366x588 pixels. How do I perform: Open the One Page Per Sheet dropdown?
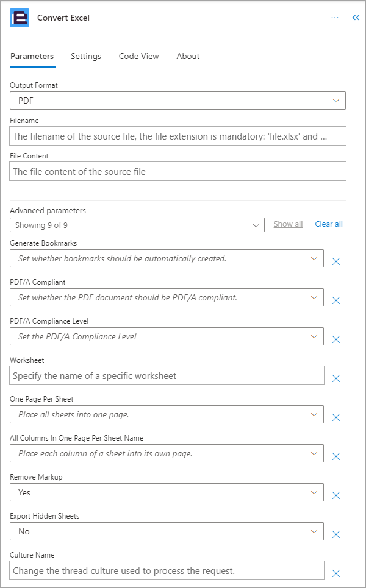[x=167, y=414]
